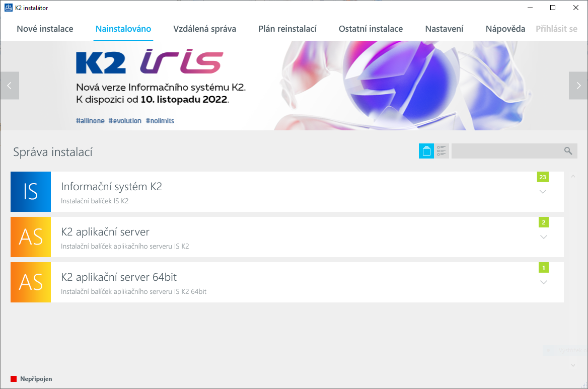Click the blue IS package icon
The height and width of the screenshot is (389, 588).
pos(31,192)
